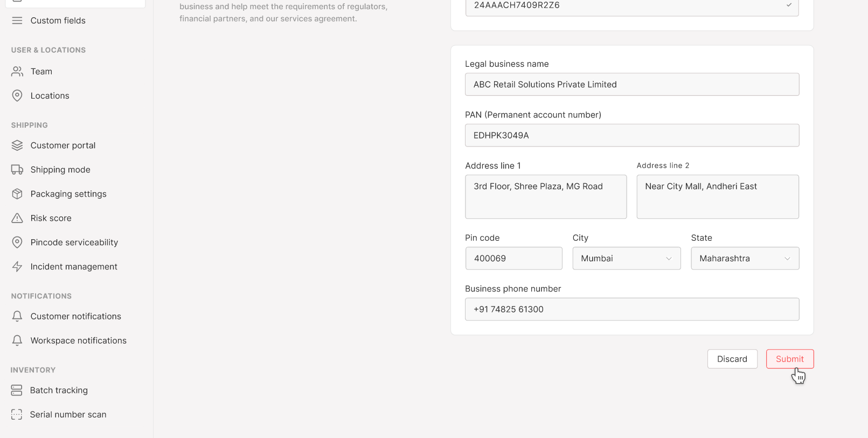868x438 pixels.
Task: Click the Customer portal layers icon
Action: pyautogui.click(x=17, y=145)
